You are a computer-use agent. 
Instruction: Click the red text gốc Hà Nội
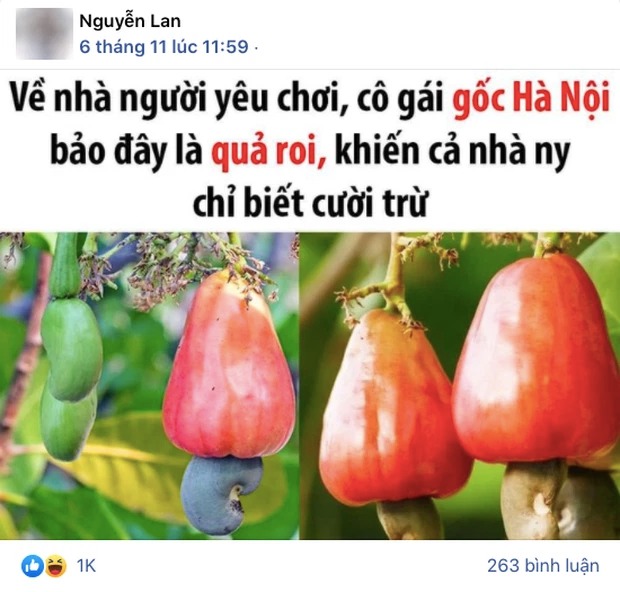(x=531, y=98)
